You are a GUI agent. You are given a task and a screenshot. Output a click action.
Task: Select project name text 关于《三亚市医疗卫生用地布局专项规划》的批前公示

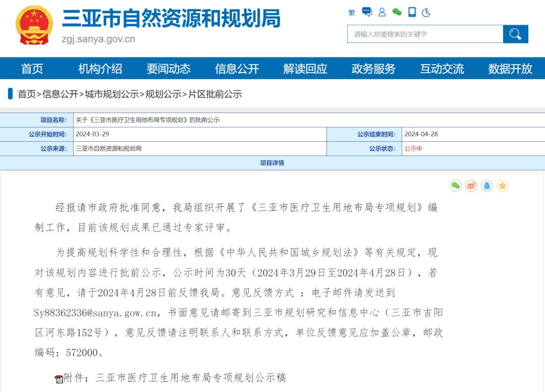(x=148, y=120)
